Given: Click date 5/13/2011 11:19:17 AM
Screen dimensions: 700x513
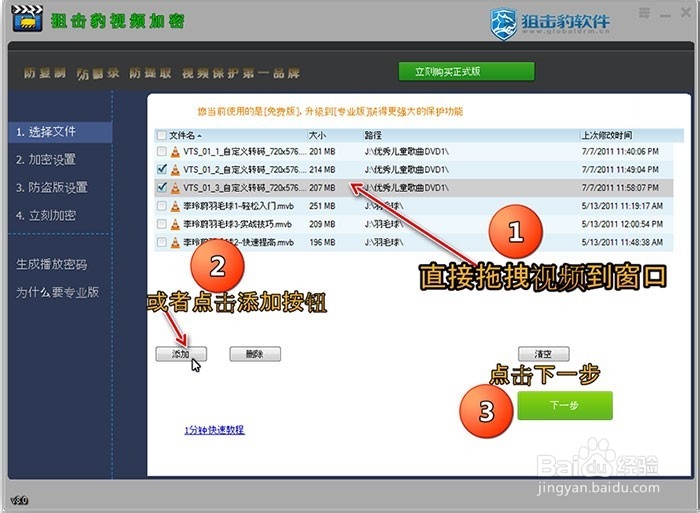Looking at the screenshot, I should [622, 206].
